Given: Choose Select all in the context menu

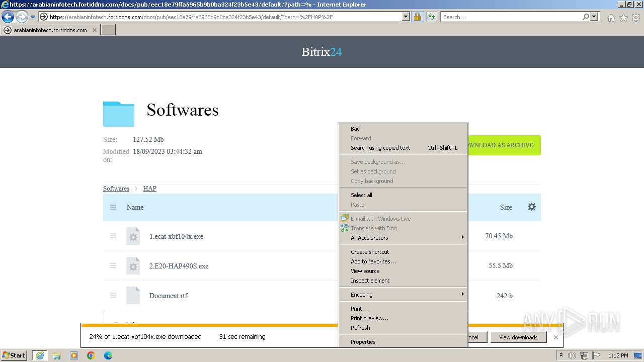Looking at the screenshot, I should pos(404,195).
